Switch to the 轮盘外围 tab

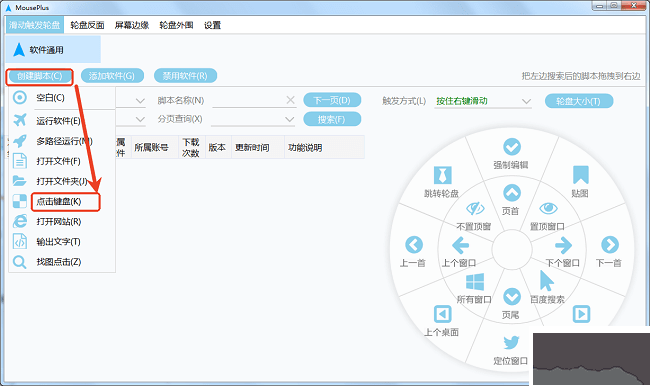pos(177,25)
